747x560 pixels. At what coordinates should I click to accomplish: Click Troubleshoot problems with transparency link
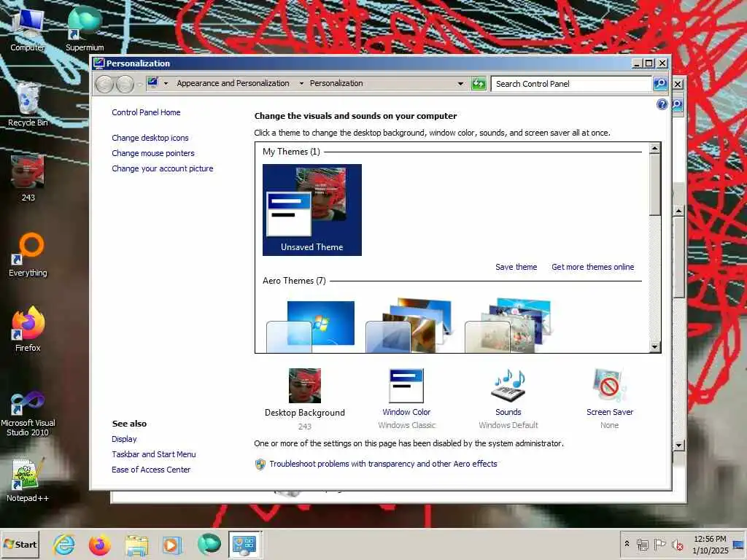(383, 464)
